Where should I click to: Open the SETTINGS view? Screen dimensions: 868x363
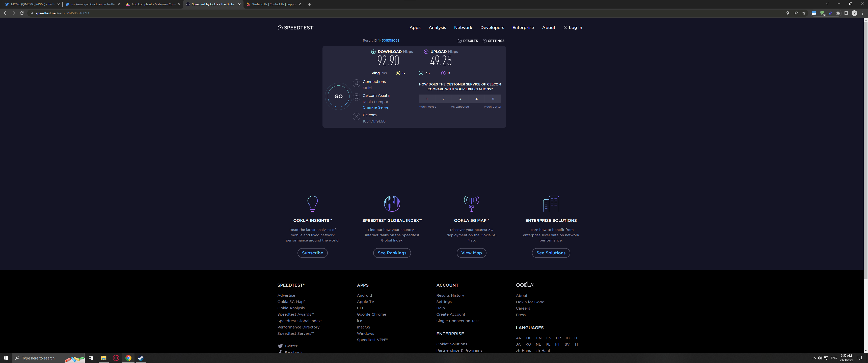493,41
